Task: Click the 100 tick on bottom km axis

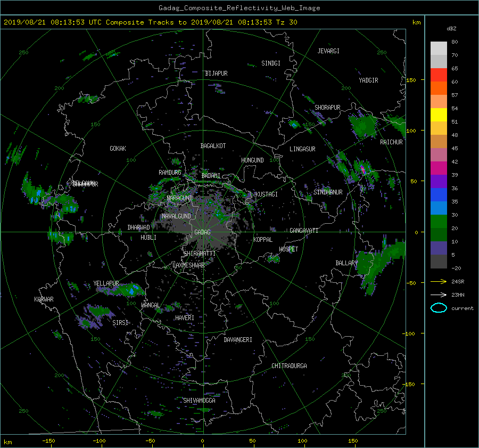Action: coord(302,441)
